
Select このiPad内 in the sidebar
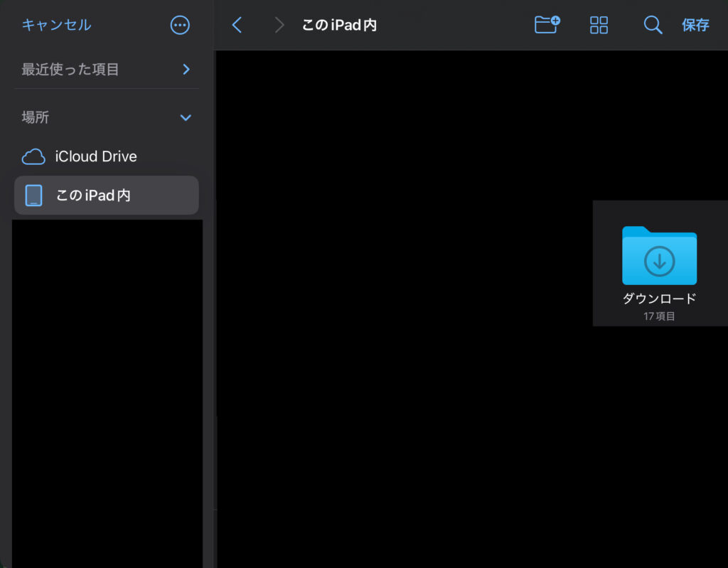pyautogui.click(x=93, y=195)
